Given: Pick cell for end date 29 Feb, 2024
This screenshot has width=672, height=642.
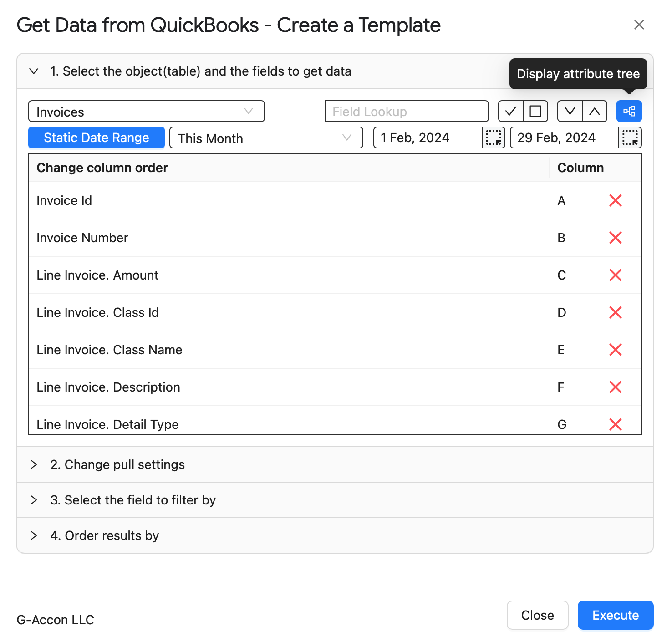Looking at the screenshot, I should tap(630, 138).
